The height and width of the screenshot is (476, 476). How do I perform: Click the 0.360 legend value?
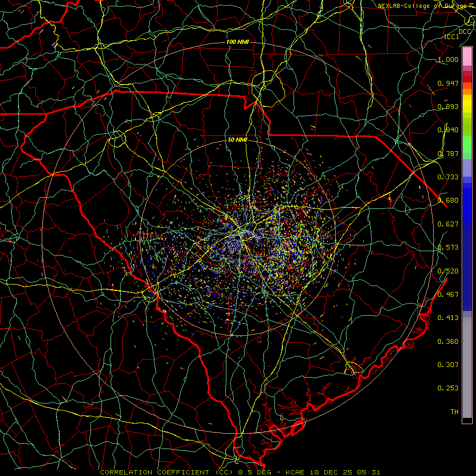point(448,342)
